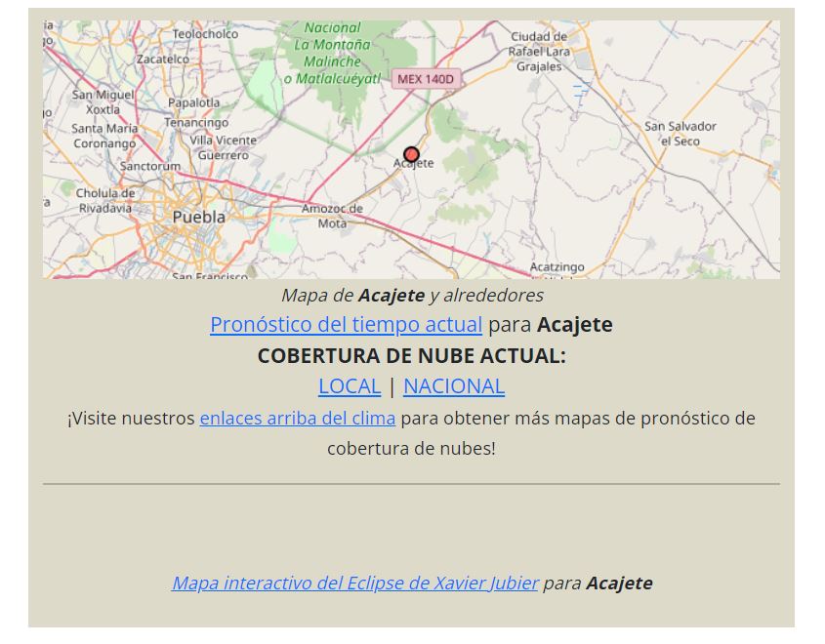This screenshot has width=825, height=644.
Task: Click the MEX 140D highway shield
Action: pos(426,78)
